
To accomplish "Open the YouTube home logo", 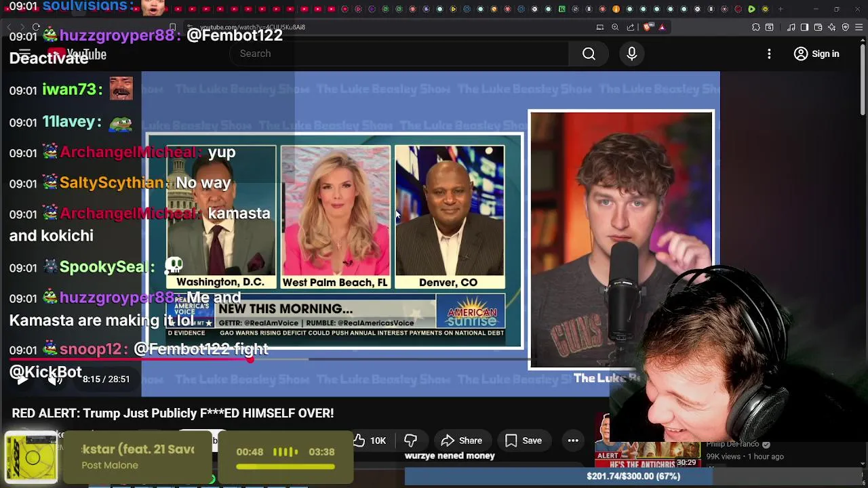I will tap(77, 54).
